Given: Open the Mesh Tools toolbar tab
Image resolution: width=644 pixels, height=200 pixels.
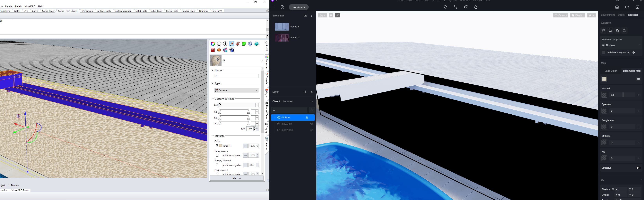Looking at the screenshot, I should (172, 11).
